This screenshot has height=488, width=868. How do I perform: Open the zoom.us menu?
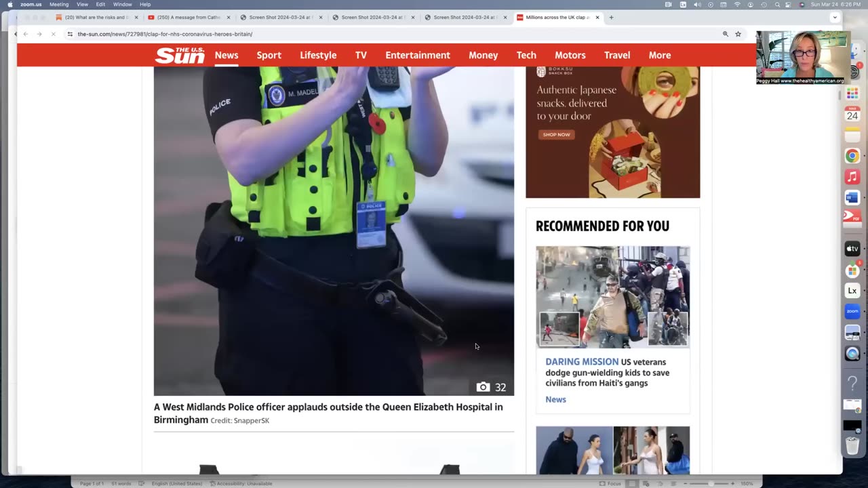31,4
